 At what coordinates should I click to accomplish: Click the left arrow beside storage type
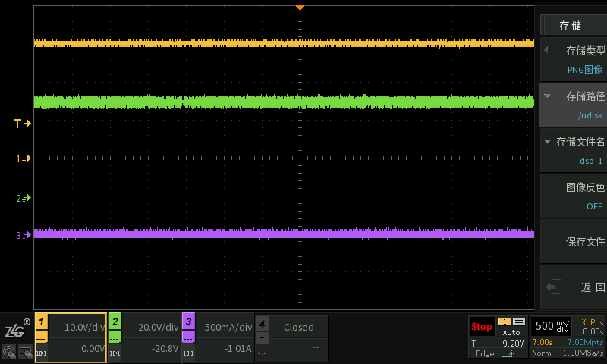pyautogui.click(x=546, y=50)
